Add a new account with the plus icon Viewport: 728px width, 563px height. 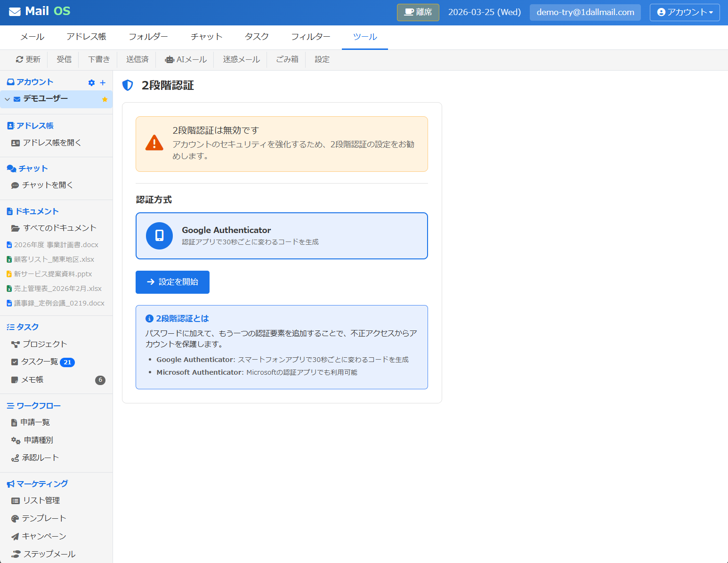point(103,82)
